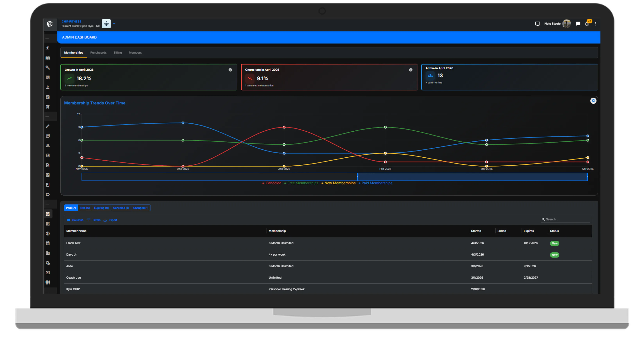Click the pencil edit sidebar icon
This screenshot has height=342, width=644.
pos(48,126)
